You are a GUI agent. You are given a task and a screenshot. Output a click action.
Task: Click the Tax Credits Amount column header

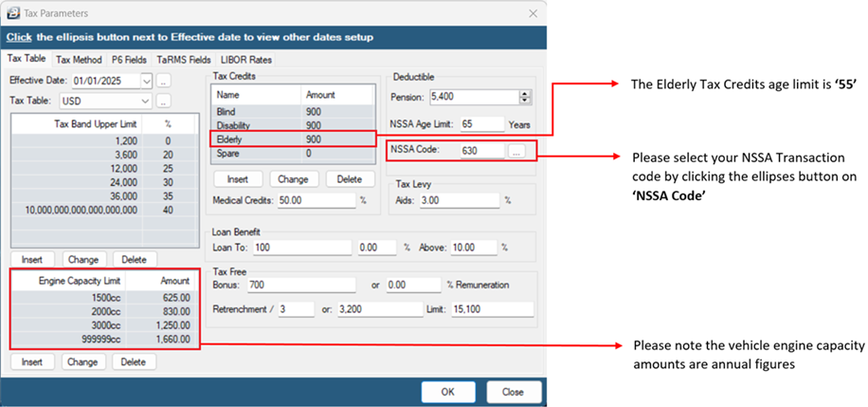click(x=336, y=95)
